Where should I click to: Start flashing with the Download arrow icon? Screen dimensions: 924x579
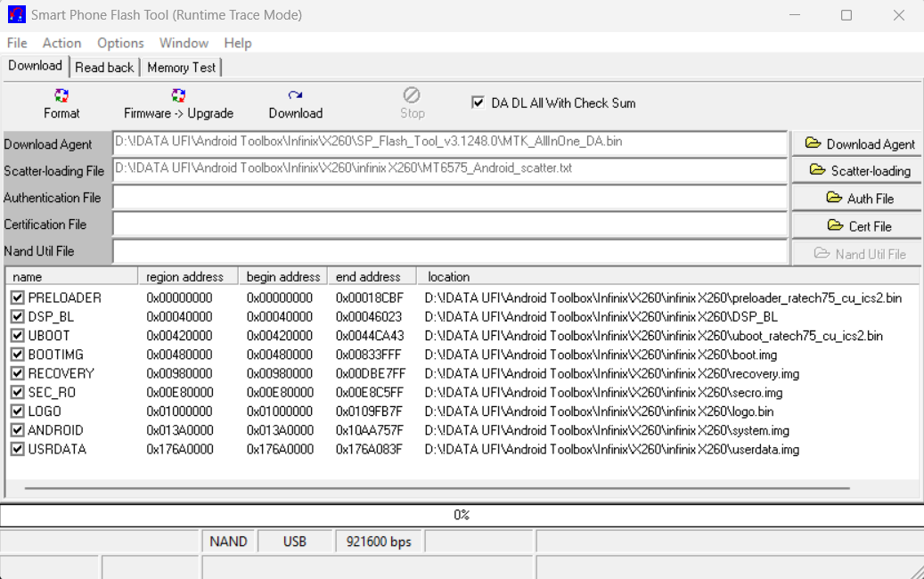296,96
